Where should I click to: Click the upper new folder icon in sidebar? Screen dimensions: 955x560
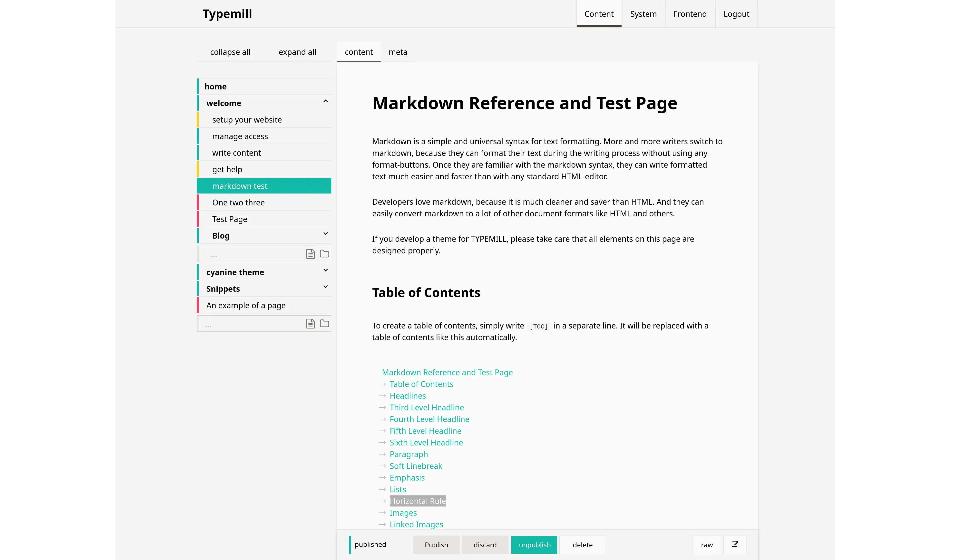point(325,253)
